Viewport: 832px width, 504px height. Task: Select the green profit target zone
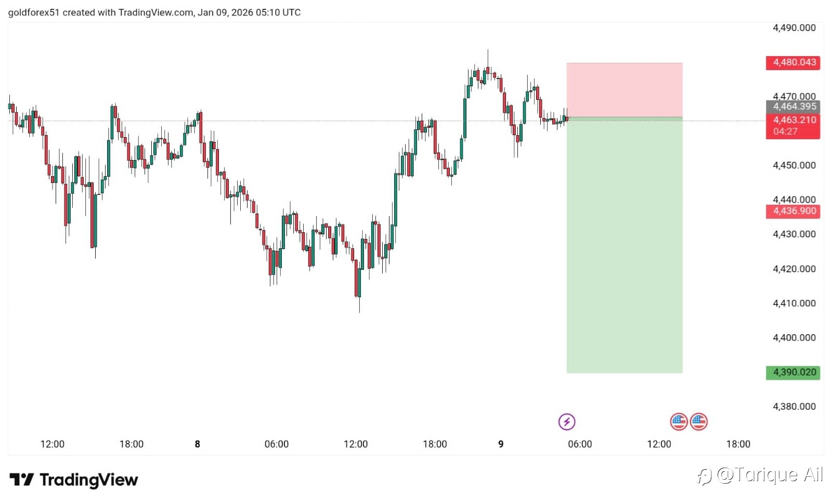624,244
